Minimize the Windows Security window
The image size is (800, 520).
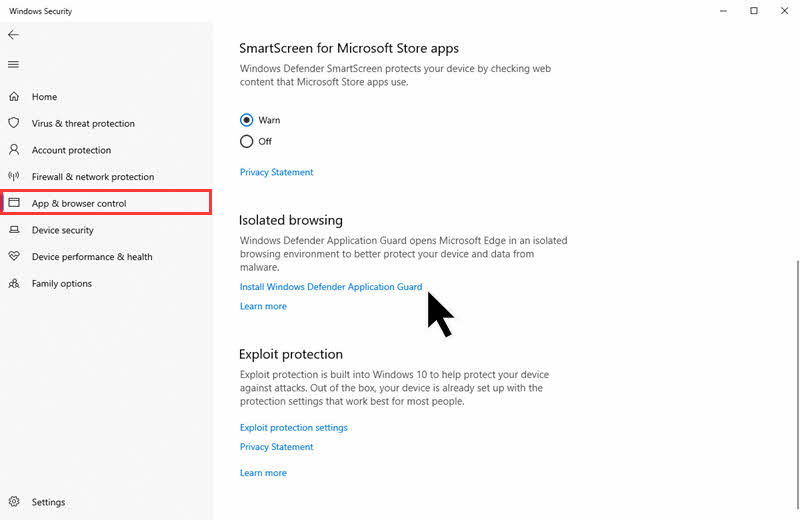pos(723,11)
